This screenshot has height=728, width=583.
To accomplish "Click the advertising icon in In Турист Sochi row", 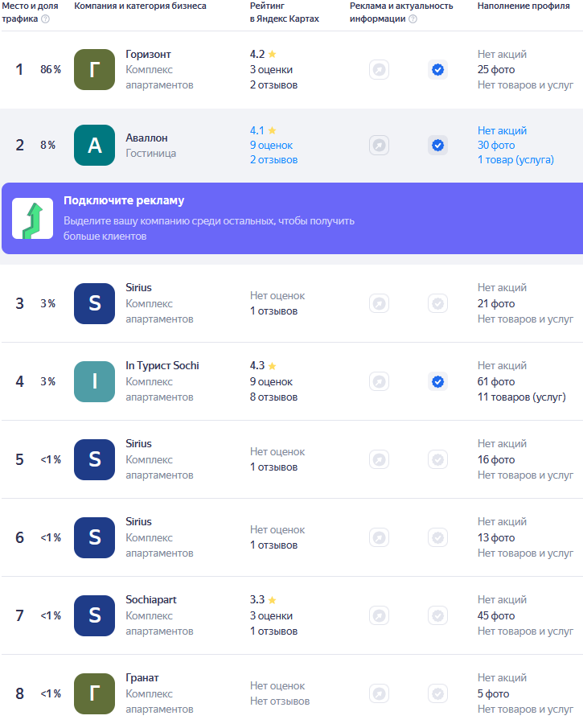I will click(x=380, y=381).
